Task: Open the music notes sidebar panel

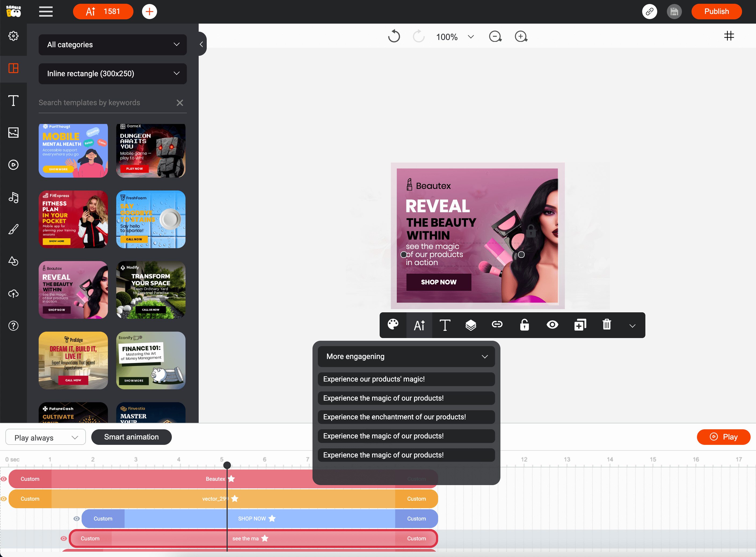Action: pyautogui.click(x=13, y=197)
